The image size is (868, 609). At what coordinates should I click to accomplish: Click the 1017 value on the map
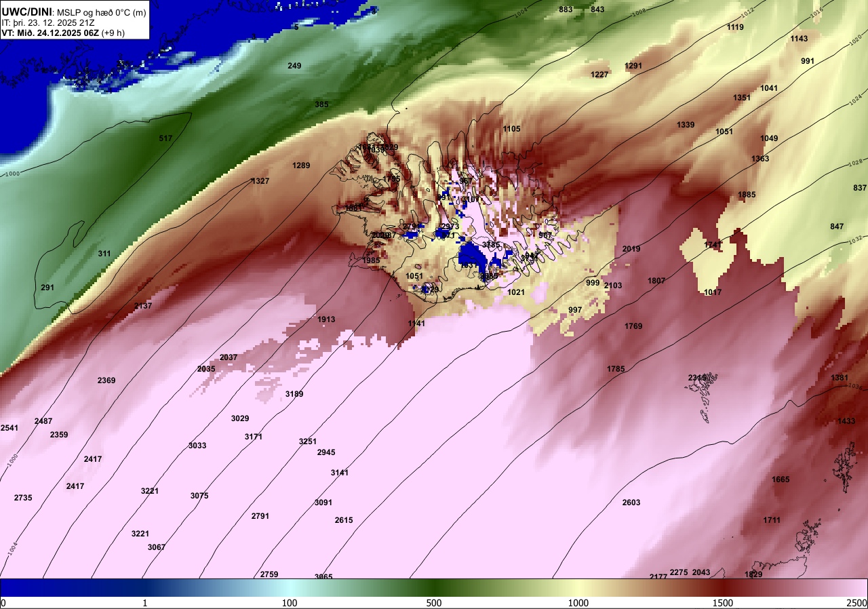pyautogui.click(x=713, y=292)
